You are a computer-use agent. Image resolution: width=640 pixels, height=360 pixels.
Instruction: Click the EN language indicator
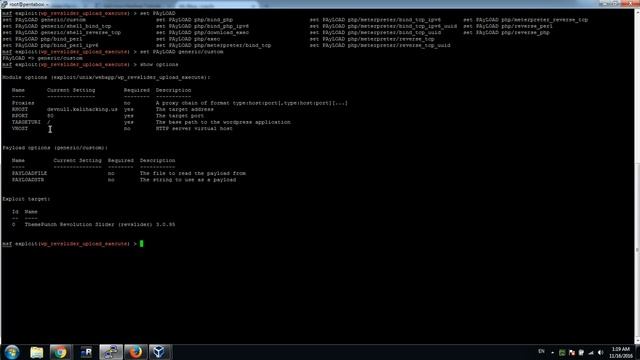[541, 351]
